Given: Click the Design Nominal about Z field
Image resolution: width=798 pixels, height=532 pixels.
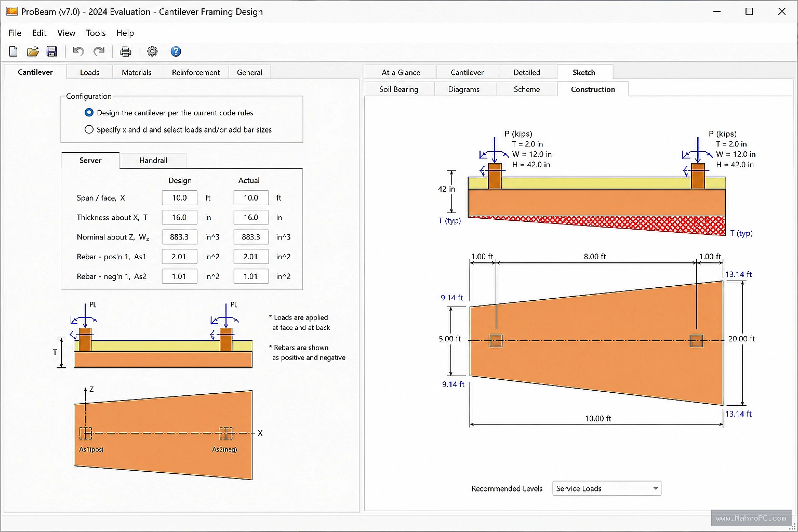Looking at the screenshot, I should (179, 237).
